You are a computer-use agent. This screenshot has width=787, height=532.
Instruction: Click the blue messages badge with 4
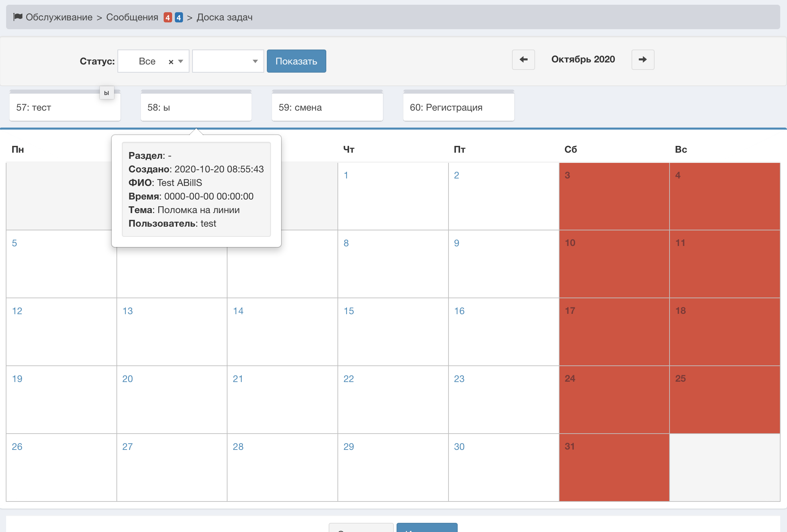[179, 17]
